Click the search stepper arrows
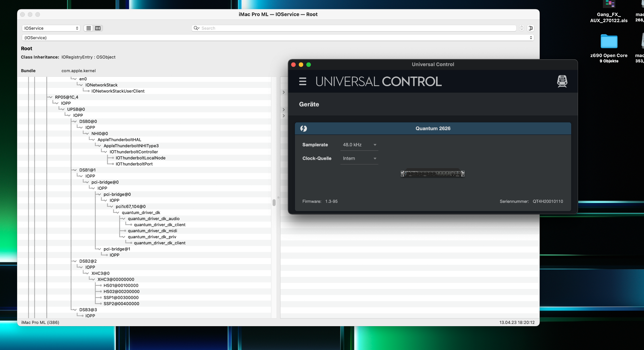Screen dimensions: 644x350 point(522,28)
